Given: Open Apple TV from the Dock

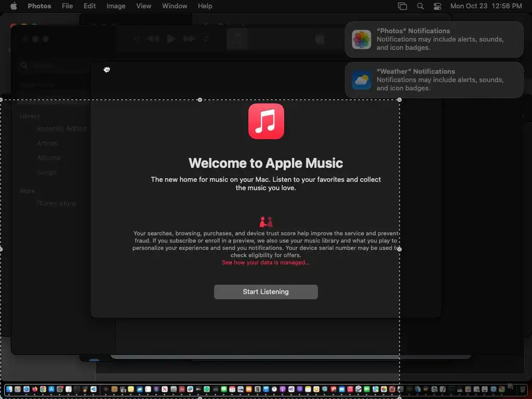Looking at the screenshot, I should coord(198,389).
